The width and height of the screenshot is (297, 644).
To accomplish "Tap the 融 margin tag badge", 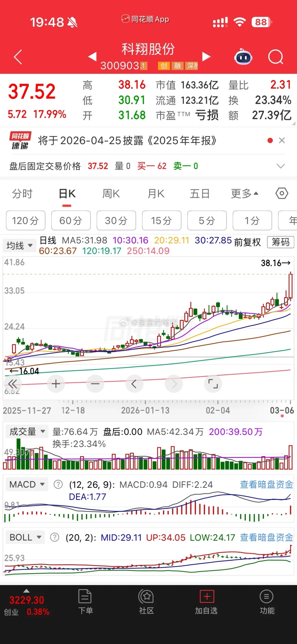I will [x=177, y=66].
